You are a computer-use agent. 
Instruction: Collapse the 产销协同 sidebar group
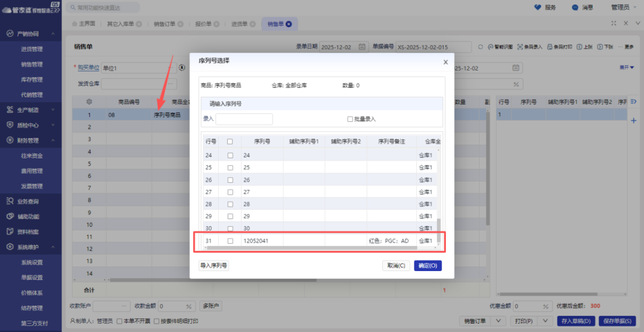click(53, 33)
